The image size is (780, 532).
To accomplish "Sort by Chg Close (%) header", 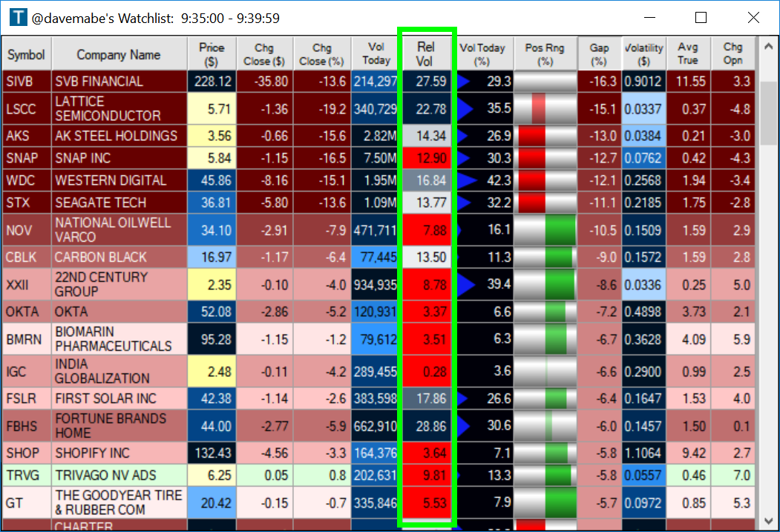I will [322, 54].
